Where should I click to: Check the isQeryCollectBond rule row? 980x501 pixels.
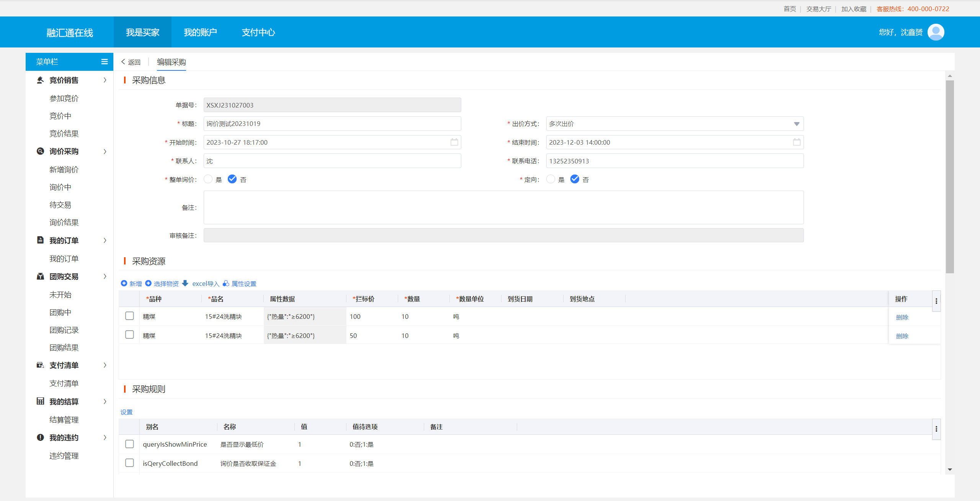coord(129,463)
